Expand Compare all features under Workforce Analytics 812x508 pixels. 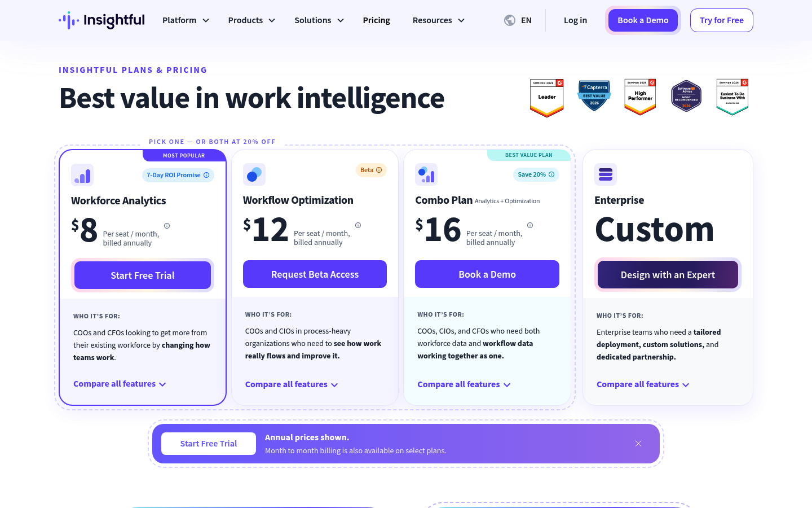pos(120,384)
